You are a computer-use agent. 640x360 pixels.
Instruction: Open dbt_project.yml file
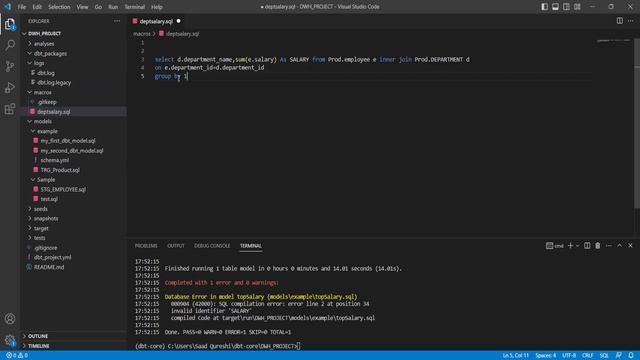[53, 258]
